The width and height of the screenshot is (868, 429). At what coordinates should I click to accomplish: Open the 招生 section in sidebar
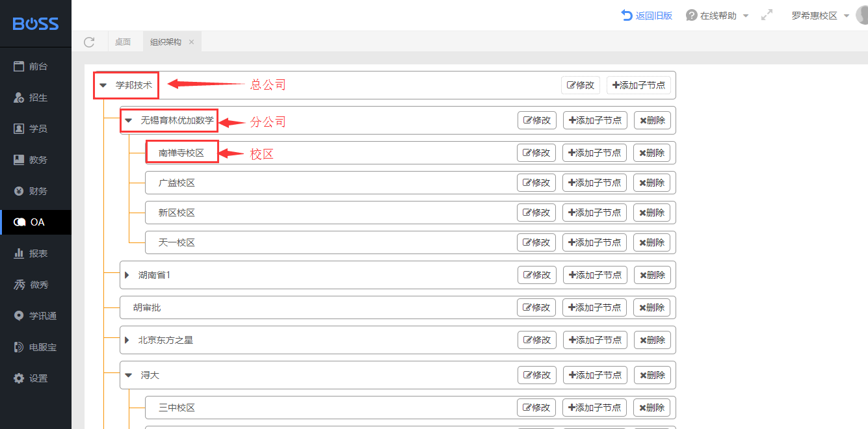coord(36,97)
